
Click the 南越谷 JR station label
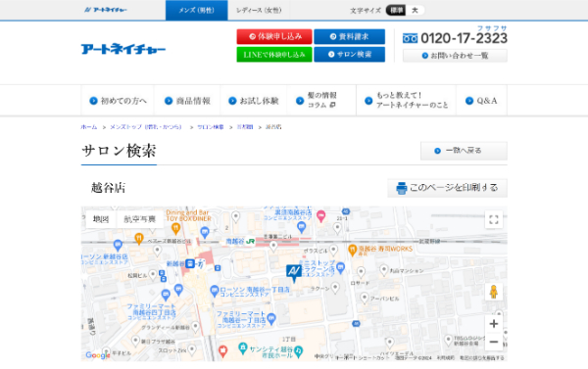coord(240,241)
